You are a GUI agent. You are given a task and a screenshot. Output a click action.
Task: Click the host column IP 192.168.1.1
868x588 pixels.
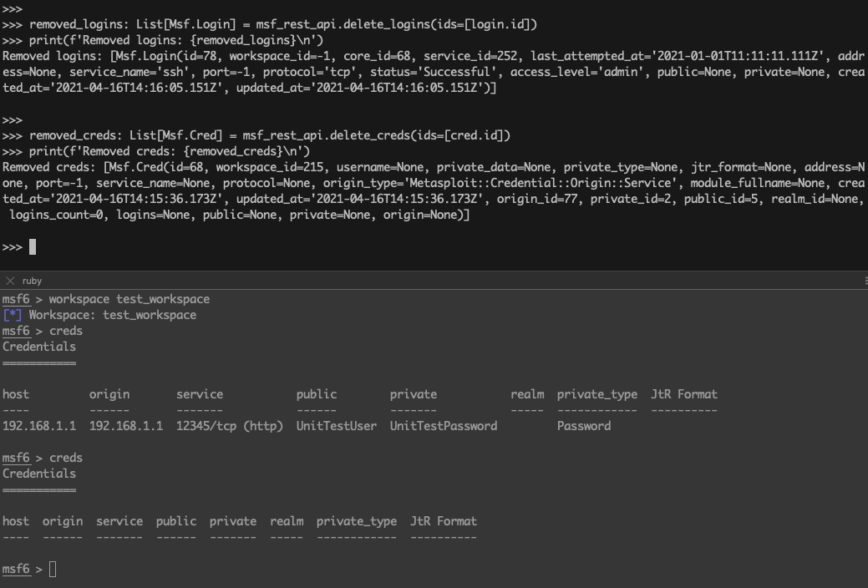pyautogui.click(x=38, y=426)
